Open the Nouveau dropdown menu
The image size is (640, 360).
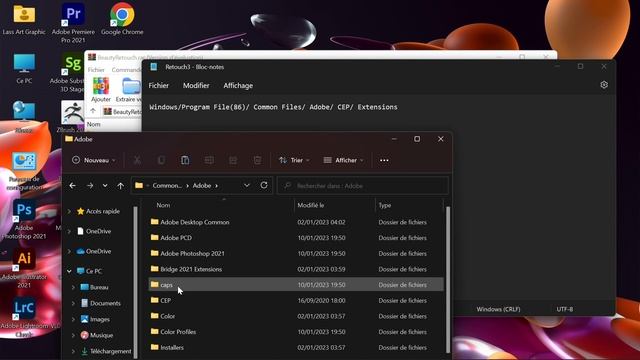pyautogui.click(x=93, y=160)
